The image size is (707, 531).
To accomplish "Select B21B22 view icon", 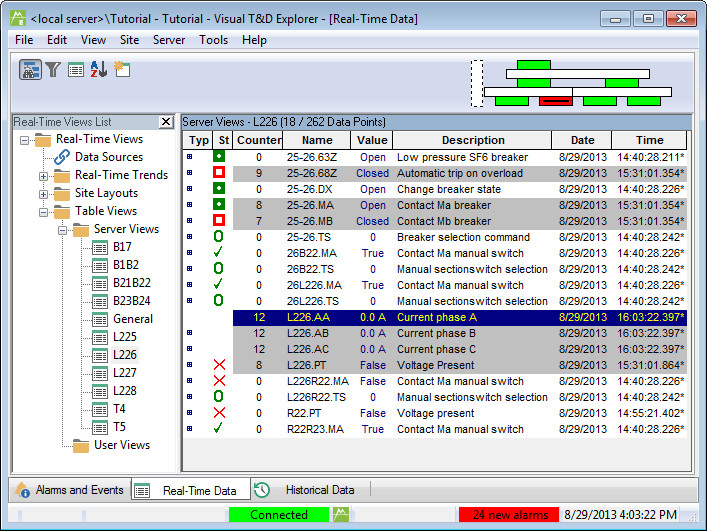I will point(100,284).
